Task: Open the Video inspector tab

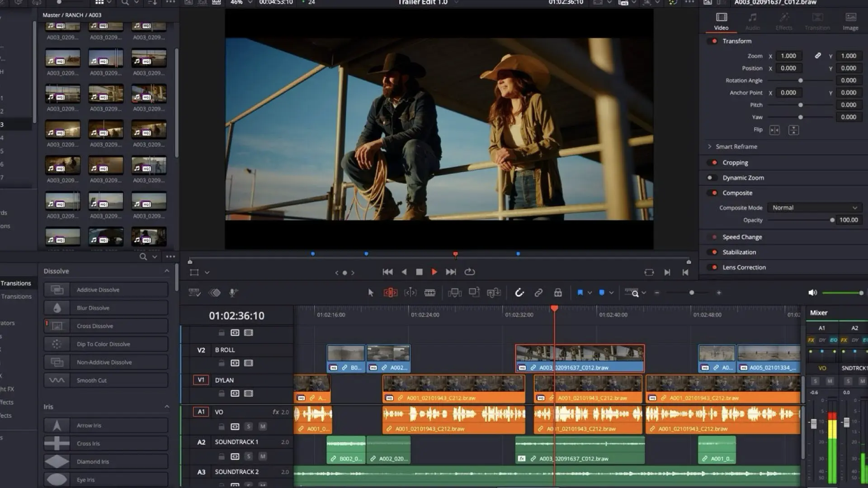Action: pyautogui.click(x=721, y=21)
